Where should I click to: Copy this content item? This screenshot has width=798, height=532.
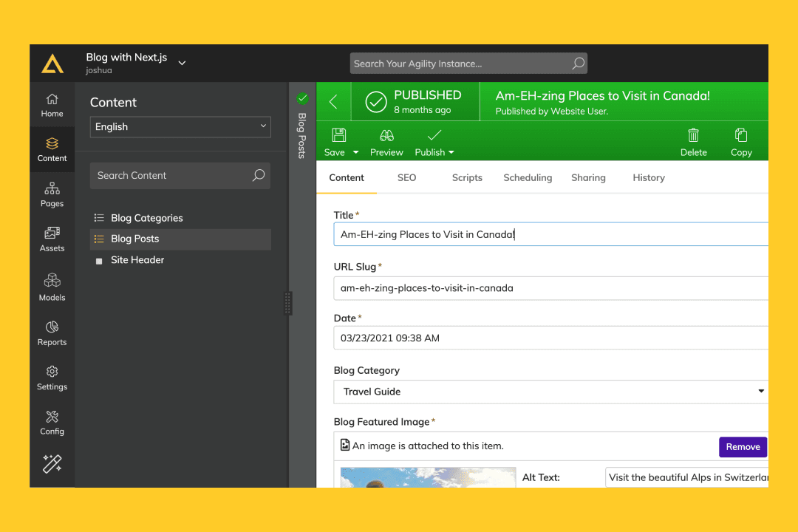click(741, 142)
